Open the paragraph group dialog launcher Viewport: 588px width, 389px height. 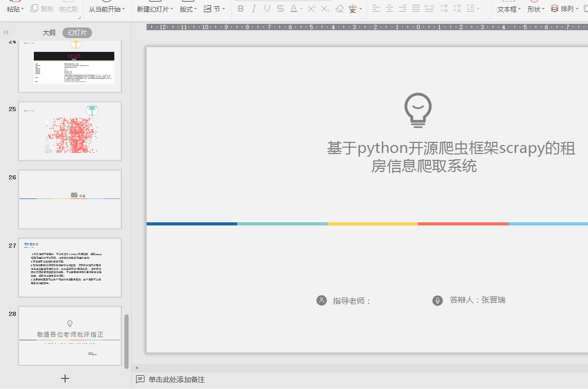pyautogui.click(x=487, y=17)
